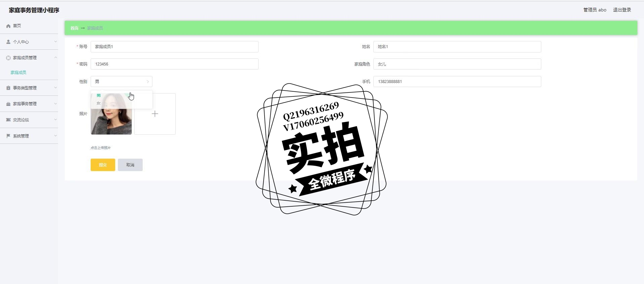
Task: Click the 提交 submit button
Action: click(103, 165)
